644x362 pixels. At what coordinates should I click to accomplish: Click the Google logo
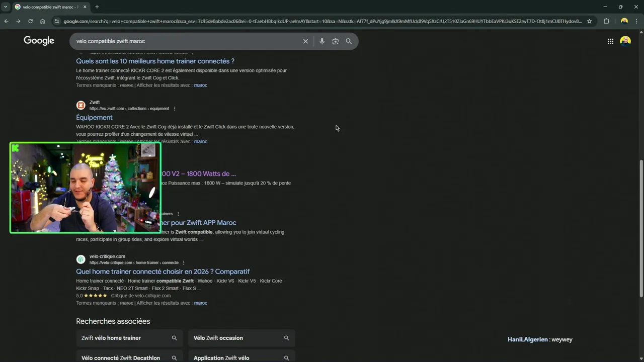point(39,41)
